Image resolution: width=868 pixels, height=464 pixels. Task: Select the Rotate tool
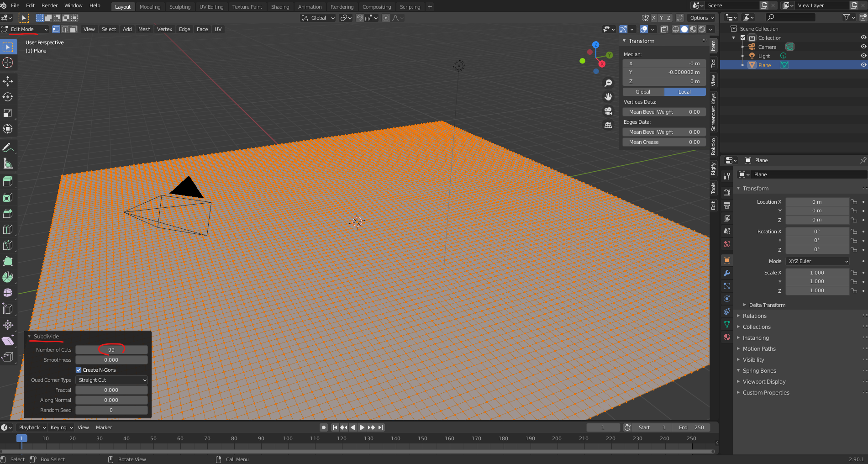tap(8, 97)
